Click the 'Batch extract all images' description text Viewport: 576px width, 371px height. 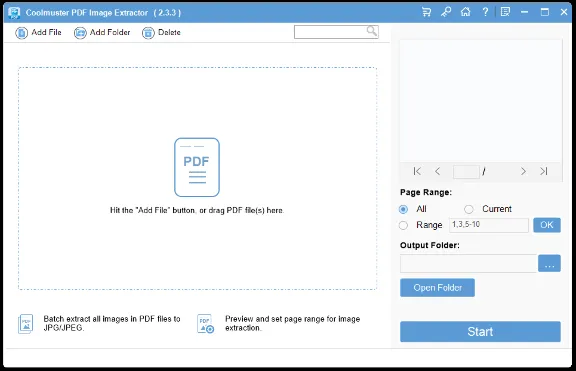pyautogui.click(x=112, y=323)
